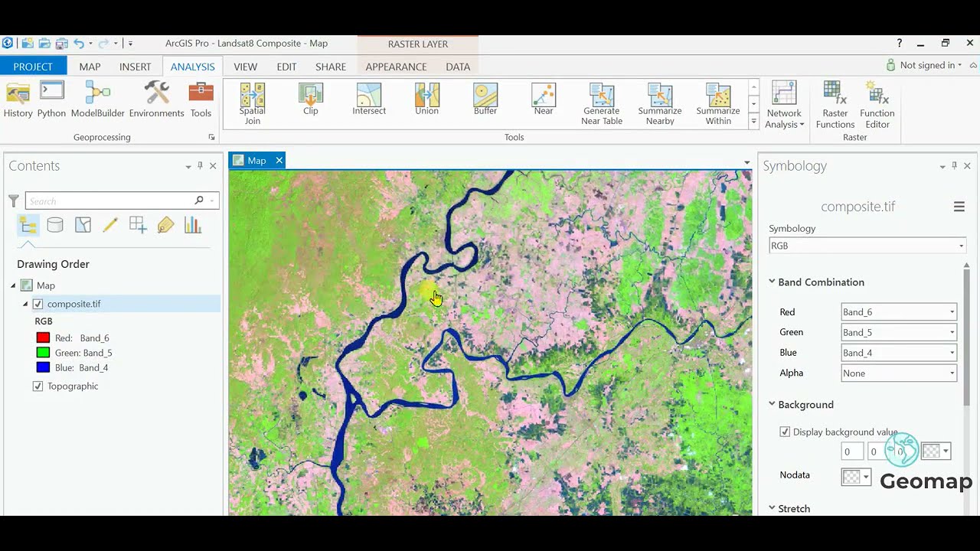Image resolution: width=980 pixels, height=551 pixels.
Task: Choose the Union tool
Action: pyautogui.click(x=426, y=99)
